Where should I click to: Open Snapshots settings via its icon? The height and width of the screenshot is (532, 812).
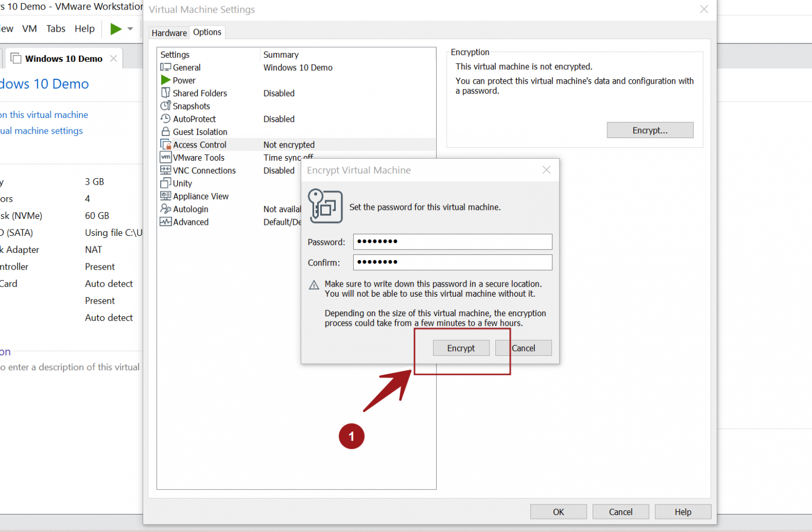coord(165,106)
